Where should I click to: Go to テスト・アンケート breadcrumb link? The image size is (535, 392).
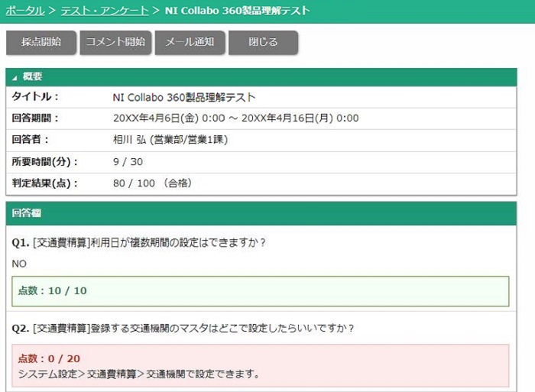[x=105, y=11]
